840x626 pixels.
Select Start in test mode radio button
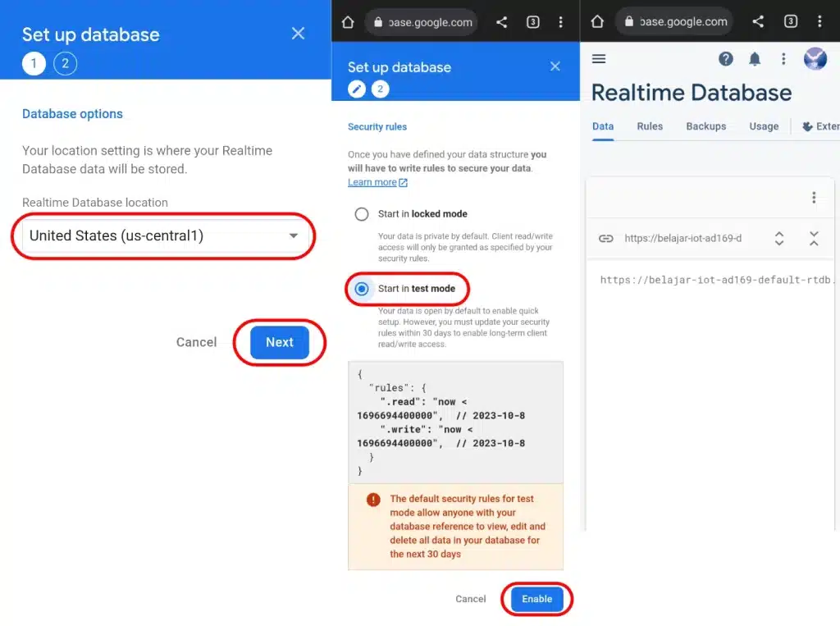point(362,289)
